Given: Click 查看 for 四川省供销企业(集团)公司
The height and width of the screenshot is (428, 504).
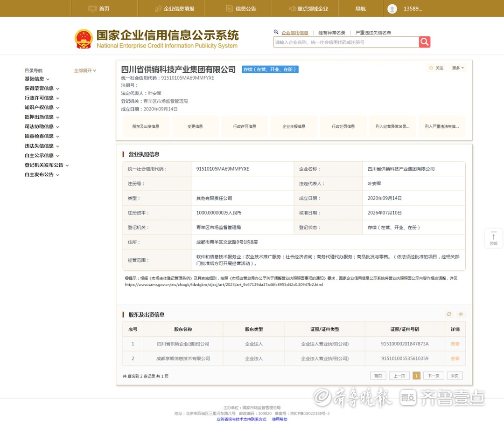Looking at the screenshot, I should click(x=455, y=344).
